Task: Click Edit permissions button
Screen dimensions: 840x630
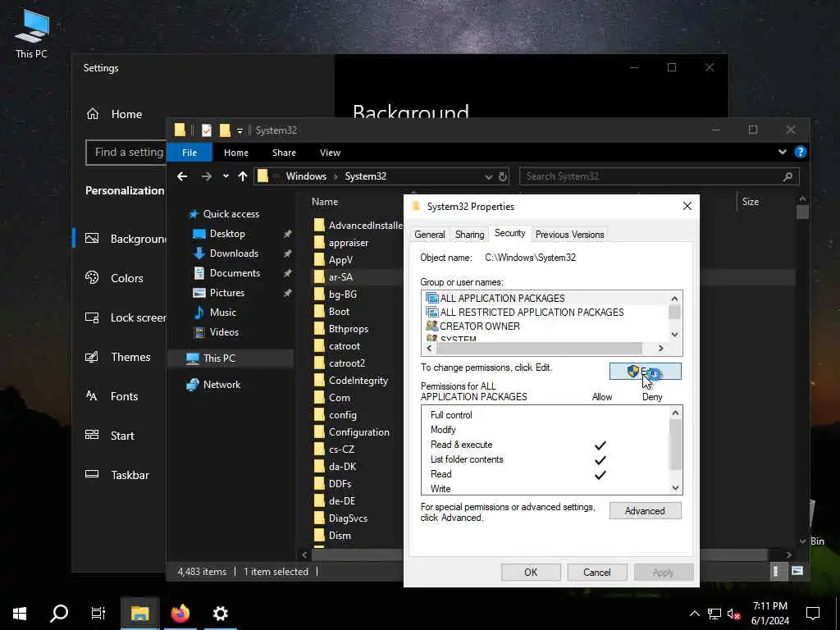Action: point(645,372)
